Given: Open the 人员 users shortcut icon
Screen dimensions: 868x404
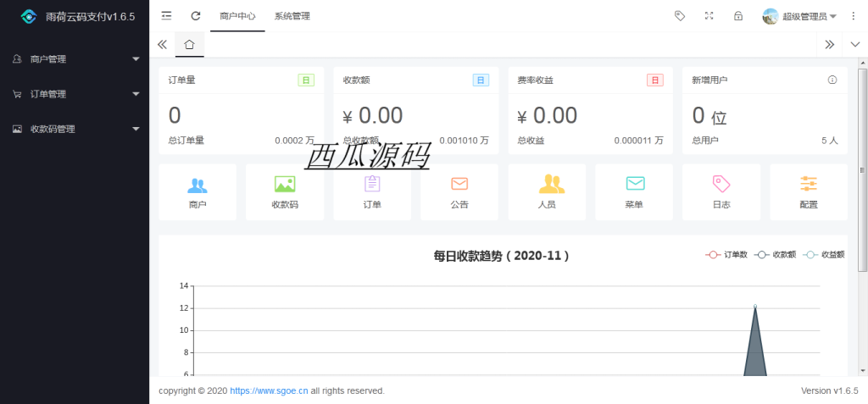Looking at the screenshot, I should (551, 184).
